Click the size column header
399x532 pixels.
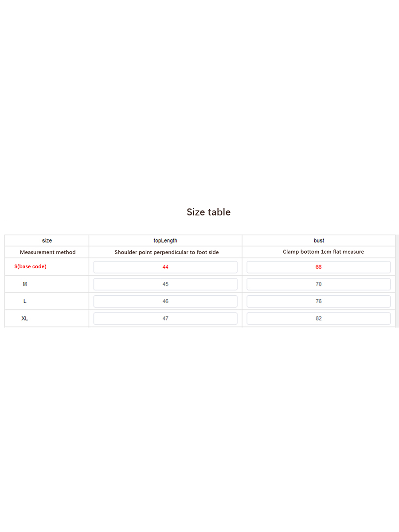47,240
